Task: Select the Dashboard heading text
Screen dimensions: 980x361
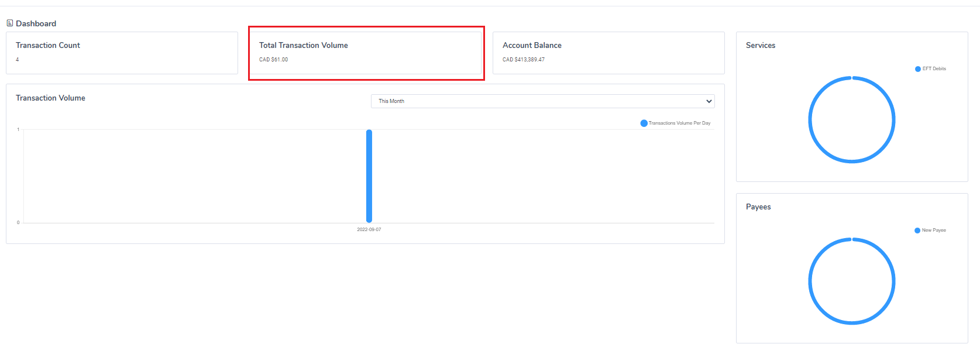Action: (x=36, y=23)
